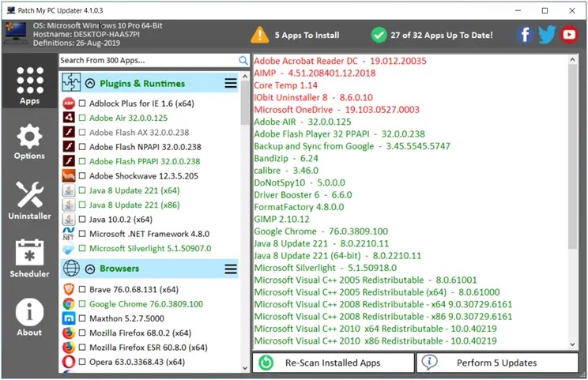Select the GIMP 2.10.12 entry
This screenshot has height=380, width=588.
point(281,219)
